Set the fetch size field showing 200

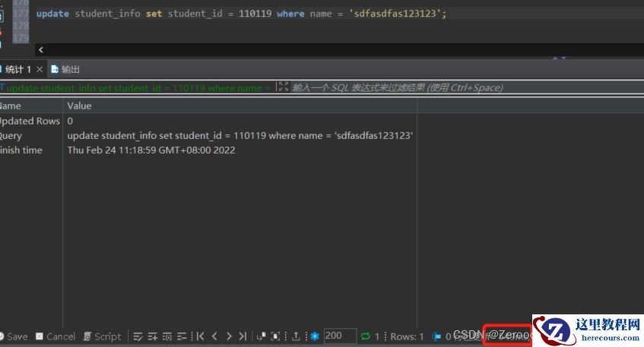(x=340, y=336)
